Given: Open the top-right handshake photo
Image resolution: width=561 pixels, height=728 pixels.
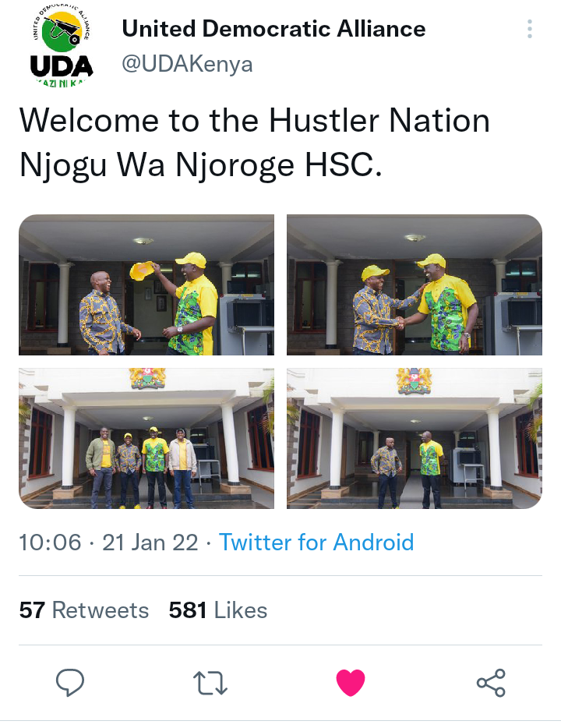Looking at the screenshot, I should click(x=415, y=284).
